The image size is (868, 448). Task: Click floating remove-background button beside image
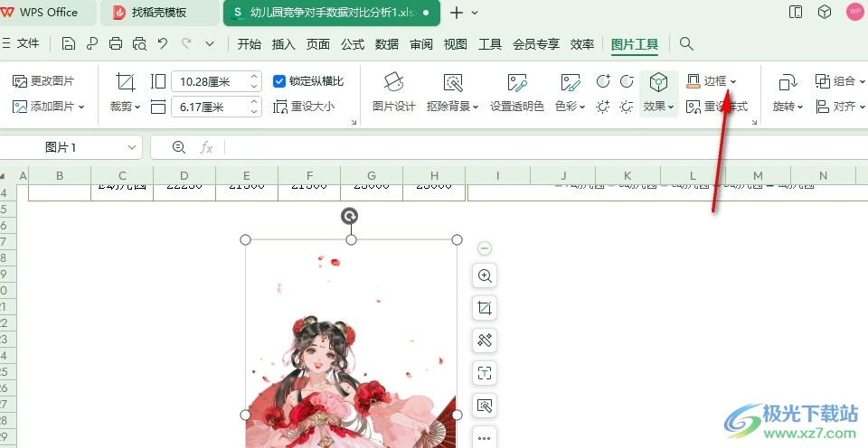pos(485,406)
